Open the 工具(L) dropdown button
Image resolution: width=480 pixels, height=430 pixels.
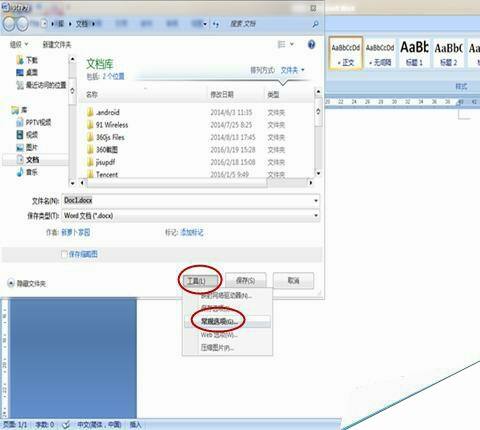click(x=200, y=281)
